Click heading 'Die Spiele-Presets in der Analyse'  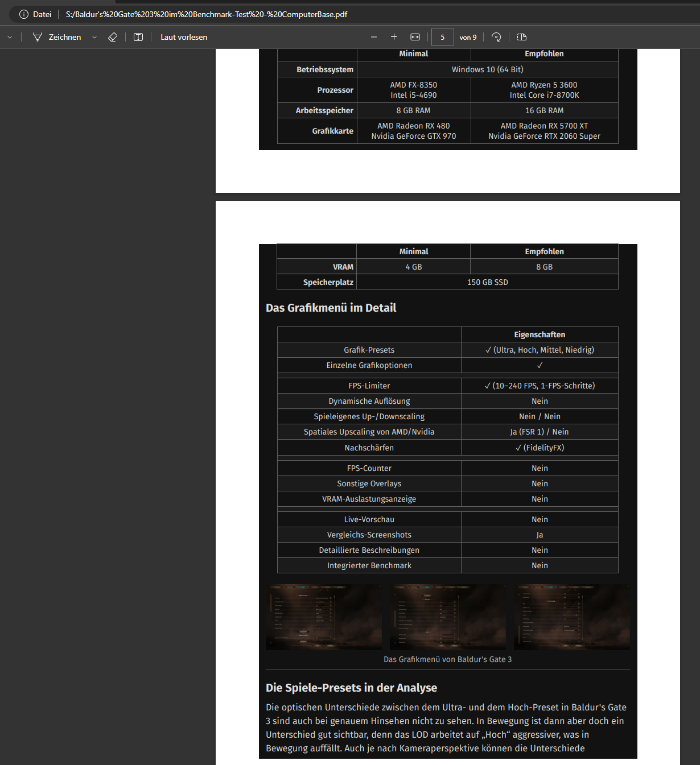click(351, 688)
